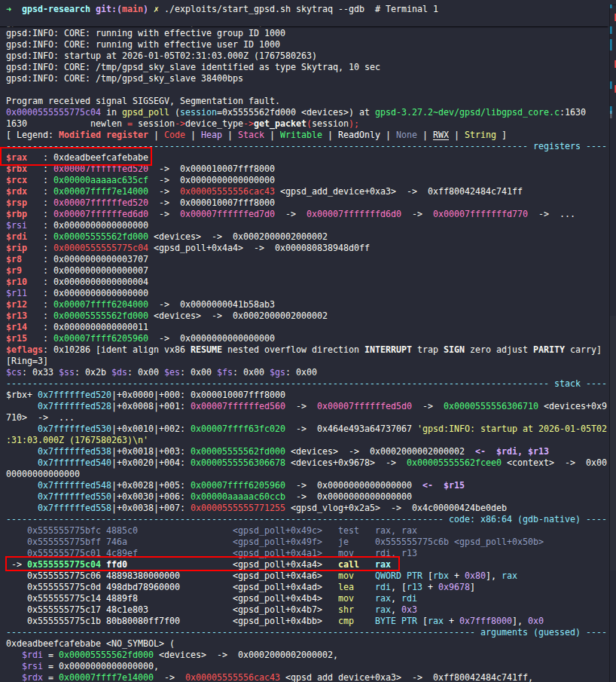The height and width of the screenshot is (682, 616).
Task: Click <devices+0x9678> in the stack entry
Action: tap(333, 463)
